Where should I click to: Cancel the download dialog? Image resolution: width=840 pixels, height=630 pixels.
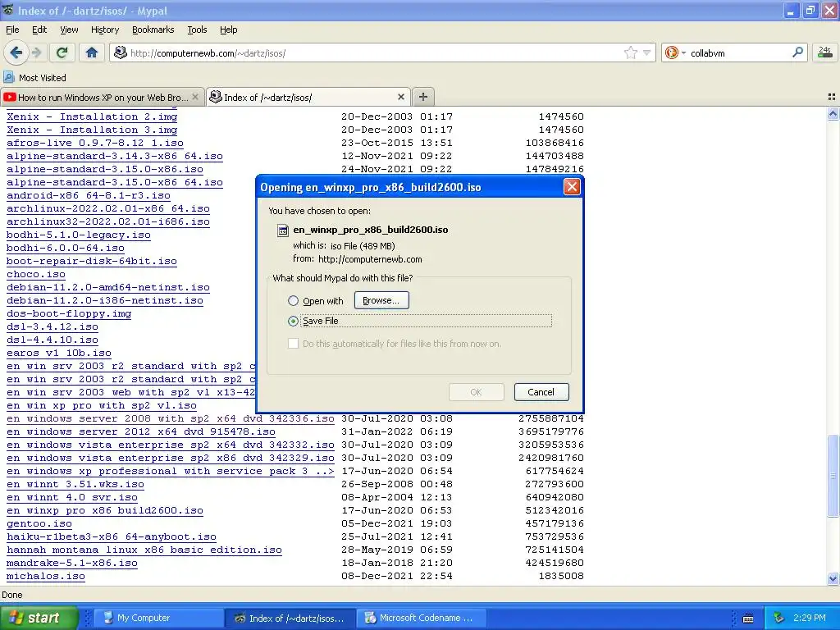[541, 392]
